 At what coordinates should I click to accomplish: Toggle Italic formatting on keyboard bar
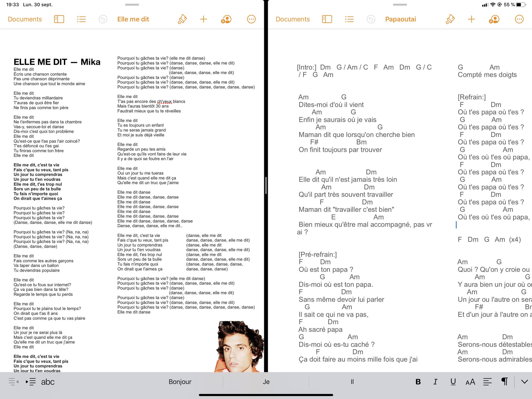435,382
